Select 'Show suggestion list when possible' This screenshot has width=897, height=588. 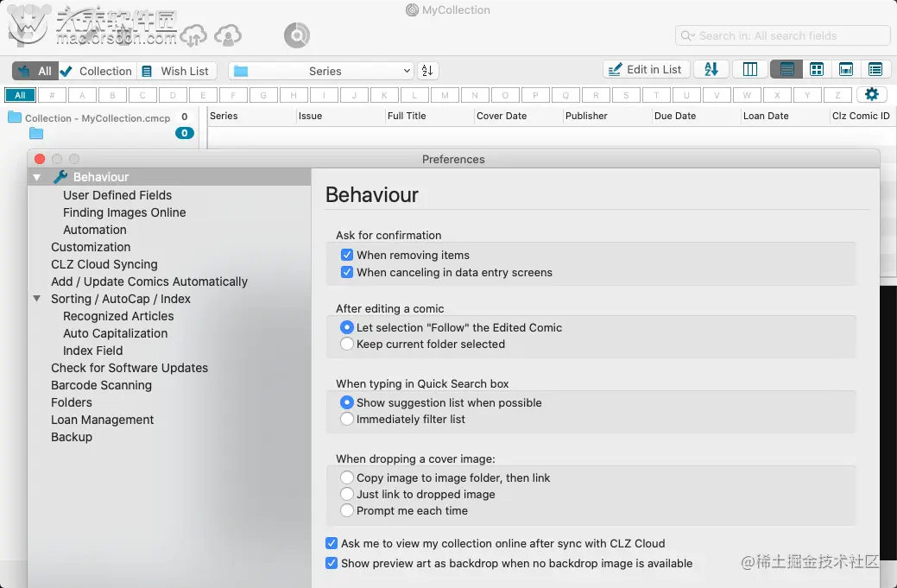[x=347, y=402]
